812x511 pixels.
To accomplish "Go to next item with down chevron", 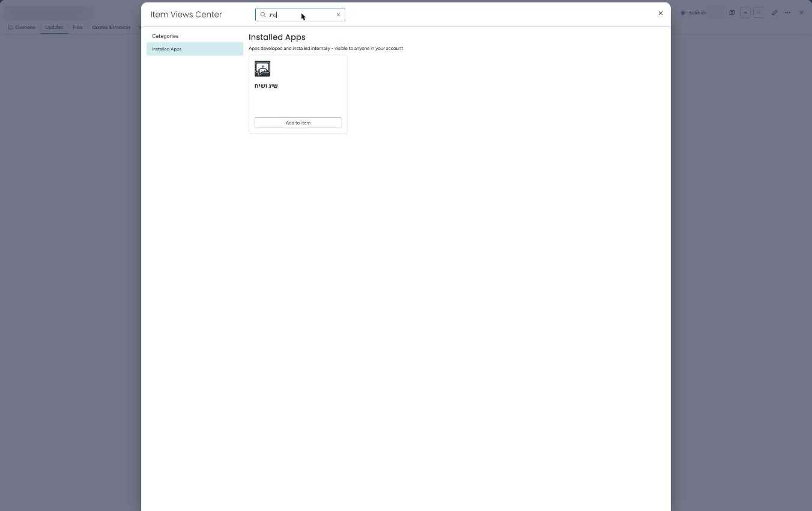I will point(759,13).
